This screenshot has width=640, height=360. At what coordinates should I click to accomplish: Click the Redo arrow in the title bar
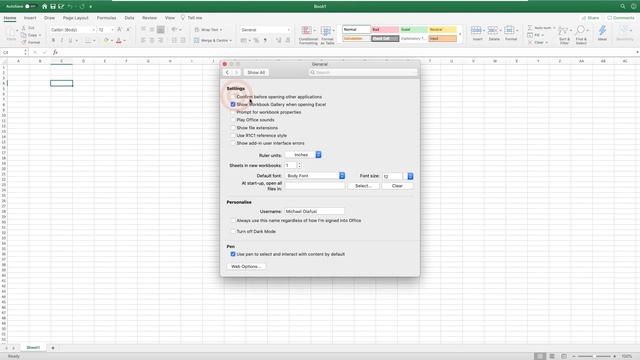[82, 7]
